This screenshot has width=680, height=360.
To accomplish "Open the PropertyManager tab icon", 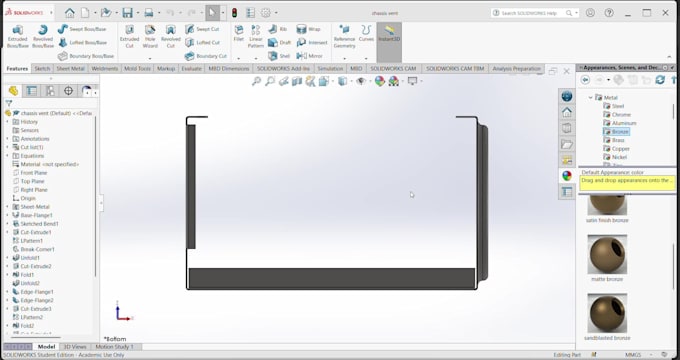I will click(x=31, y=90).
